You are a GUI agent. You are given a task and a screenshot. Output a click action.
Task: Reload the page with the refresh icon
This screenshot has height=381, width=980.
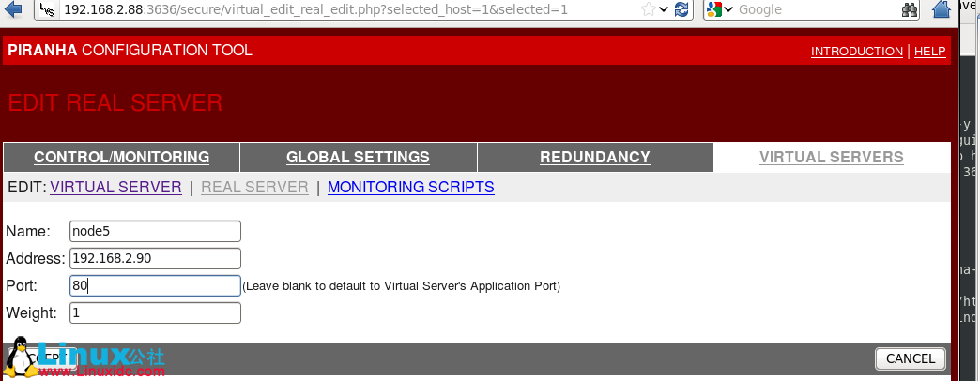tap(682, 9)
